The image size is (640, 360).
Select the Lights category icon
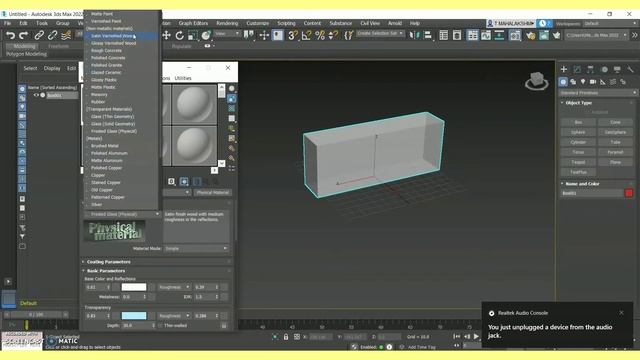[x=583, y=82]
